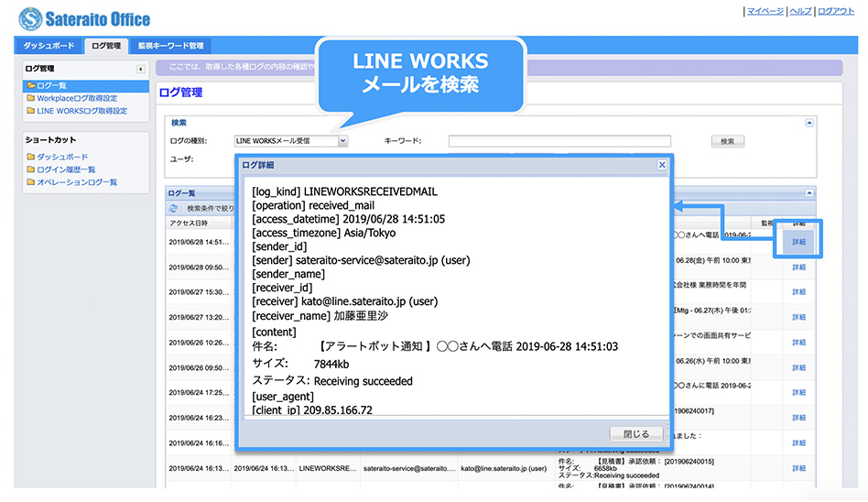Open 詳細 for the 2019/06/24 16:16 row

(798, 443)
